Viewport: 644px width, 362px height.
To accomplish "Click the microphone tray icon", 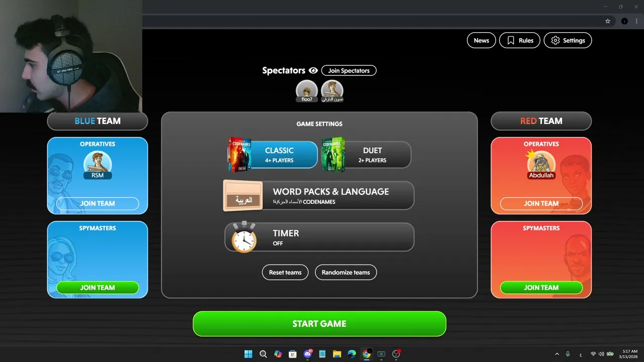I will [x=568, y=354].
